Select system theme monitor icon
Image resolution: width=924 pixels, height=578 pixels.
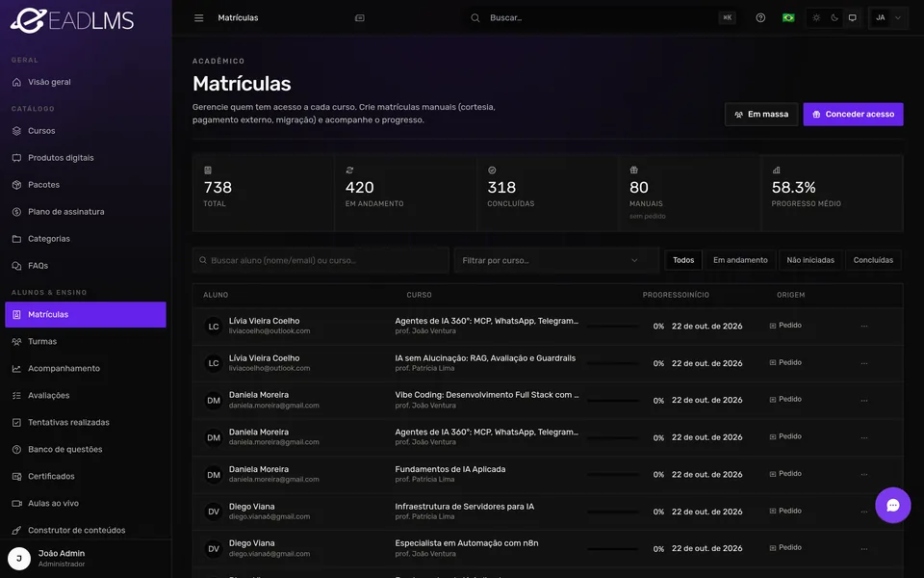pyautogui.click(x=852, y=17)
